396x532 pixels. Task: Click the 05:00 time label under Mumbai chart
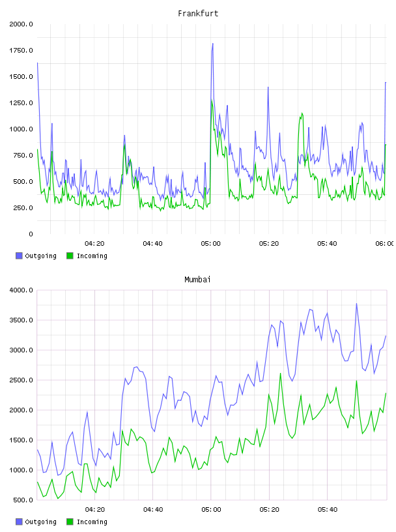[x=211, y=510]
